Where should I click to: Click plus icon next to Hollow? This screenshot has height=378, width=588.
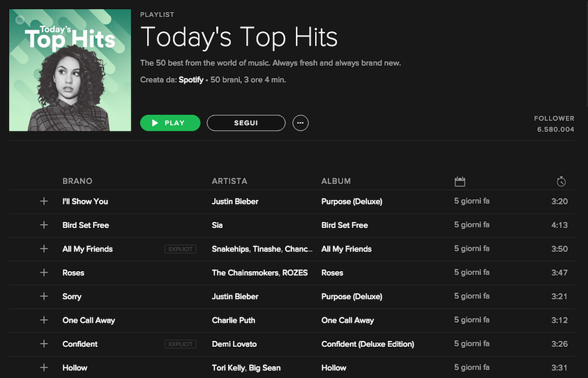[44, 367]
